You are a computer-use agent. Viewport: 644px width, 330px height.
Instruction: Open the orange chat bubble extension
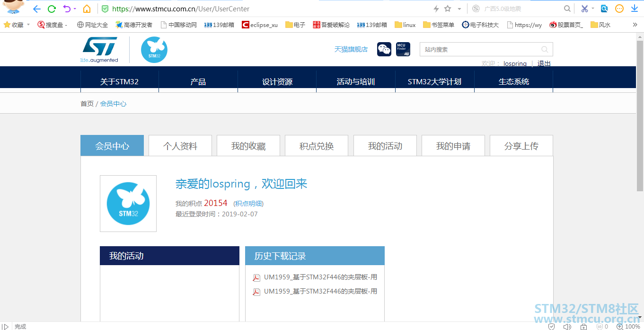tap(619, 9)
